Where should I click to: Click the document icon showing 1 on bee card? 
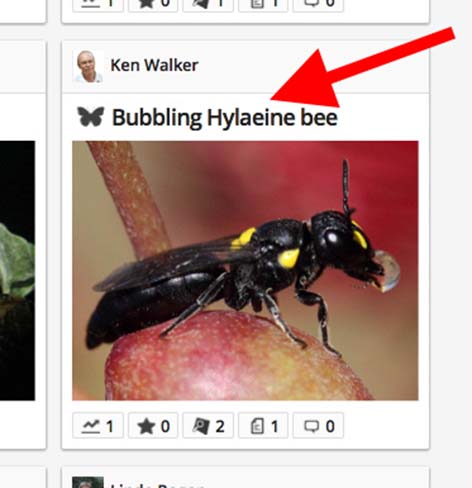coord(263,426)
